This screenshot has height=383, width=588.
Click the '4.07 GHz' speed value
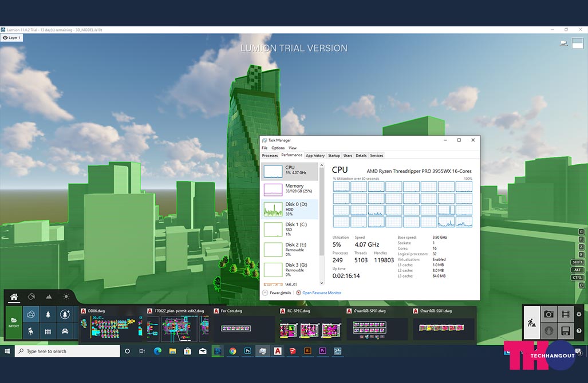pyautogui.click(x=367, y=244)
